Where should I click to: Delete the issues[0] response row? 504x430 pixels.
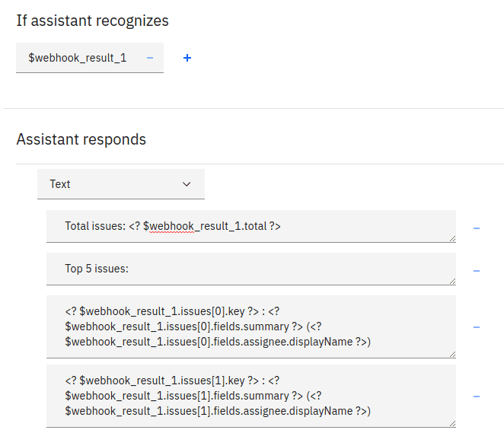477,327
